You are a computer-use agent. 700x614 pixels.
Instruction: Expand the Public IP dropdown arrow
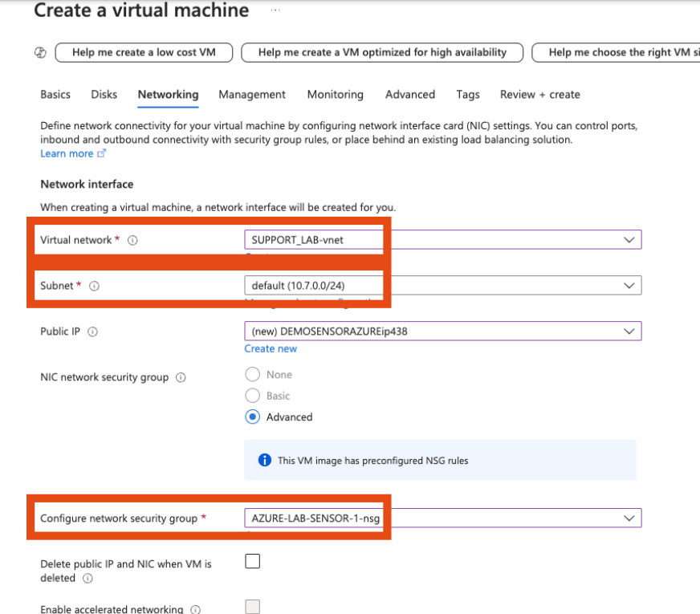pyautogui.click(x=629, y=331)
